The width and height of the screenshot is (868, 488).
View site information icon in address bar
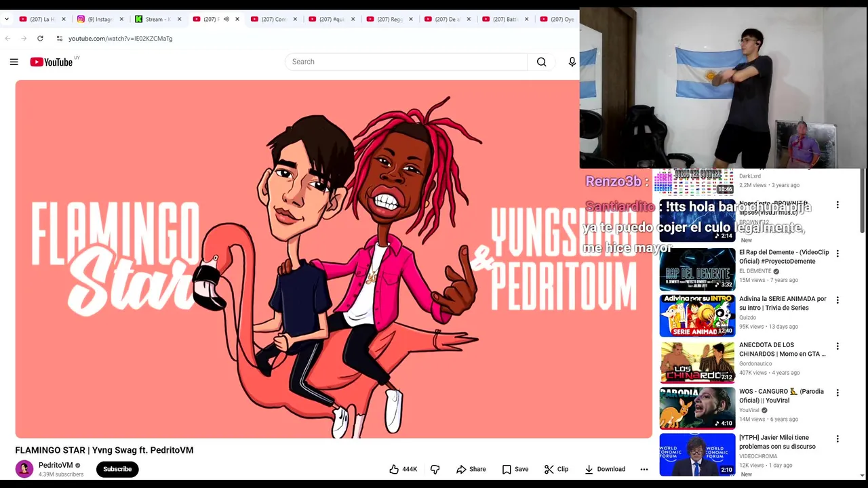pos(60,39)
